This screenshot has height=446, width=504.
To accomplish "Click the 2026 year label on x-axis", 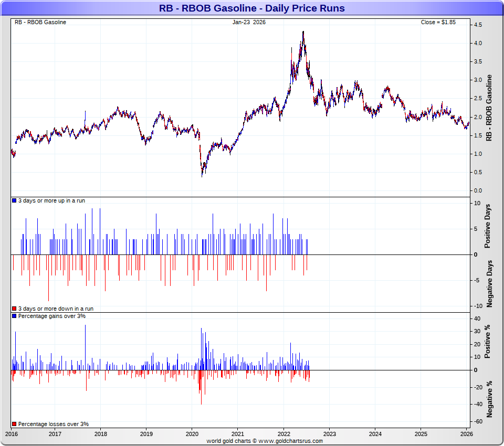I will click(466, 434).
